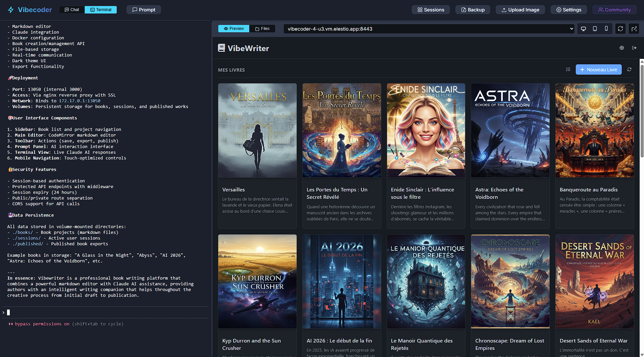Image resolution: width=644 pixels, height=357 pixels.
Task: Select desktop viewport preview icon
Action: (x=583, y=29)
